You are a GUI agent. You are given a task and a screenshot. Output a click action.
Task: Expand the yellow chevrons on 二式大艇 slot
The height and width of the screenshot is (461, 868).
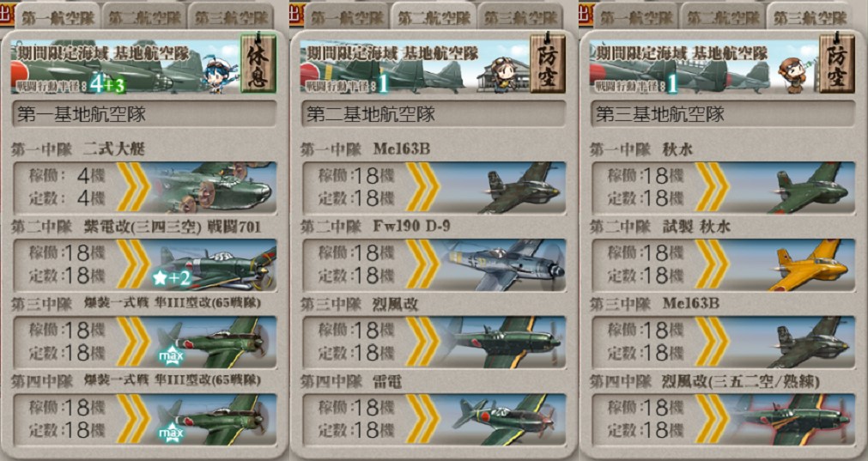[133, 187]
